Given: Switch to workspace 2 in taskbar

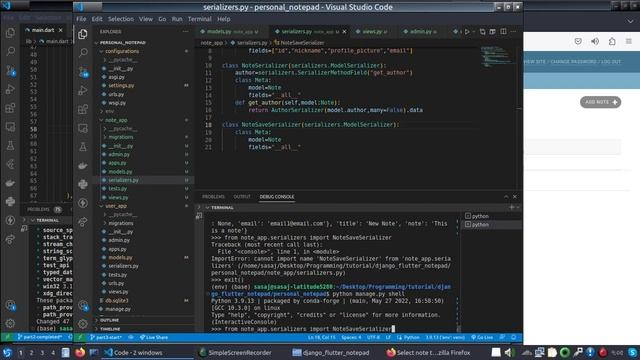Looking at the screenshot, I should pyautogui.click(x=31, y=353).
